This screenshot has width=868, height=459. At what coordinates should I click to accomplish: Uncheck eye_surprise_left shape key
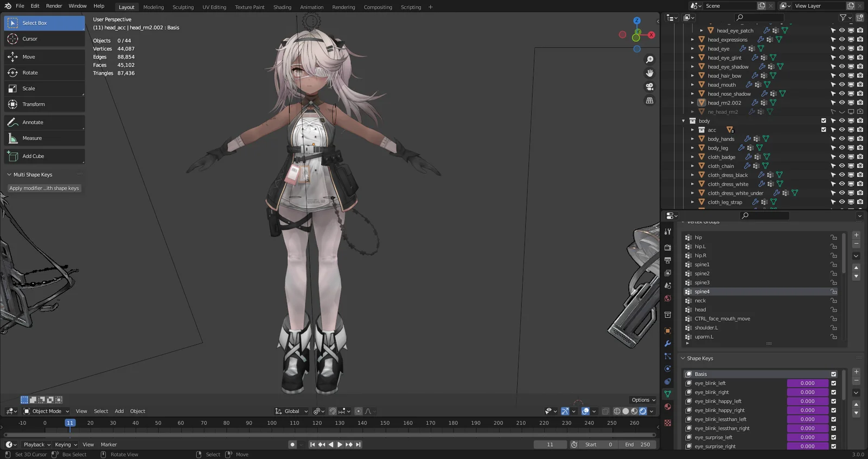834,437
